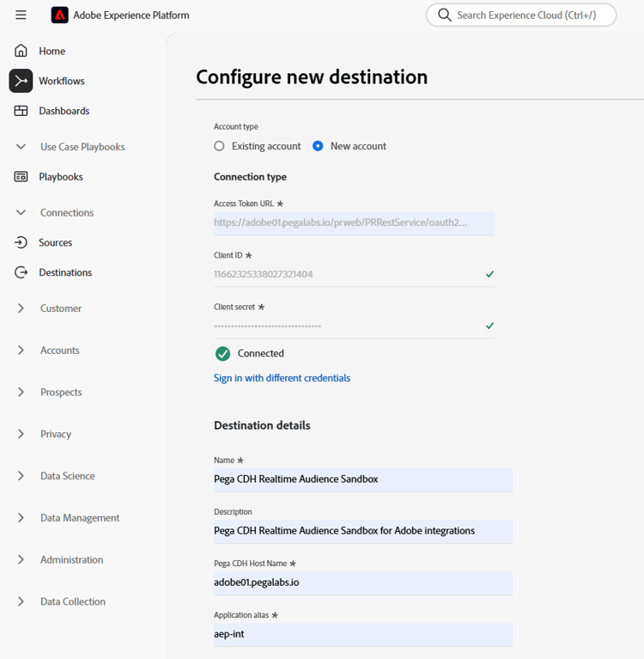This screenshot has height=659, width=644.
Task: Select the New account radio button
Action: click(x=318, y=146)
